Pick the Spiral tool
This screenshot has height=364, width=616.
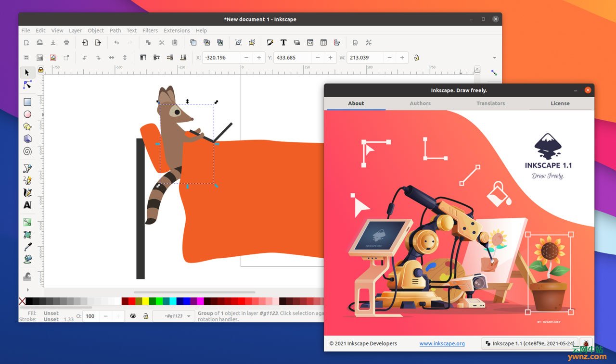pos(27,151)
